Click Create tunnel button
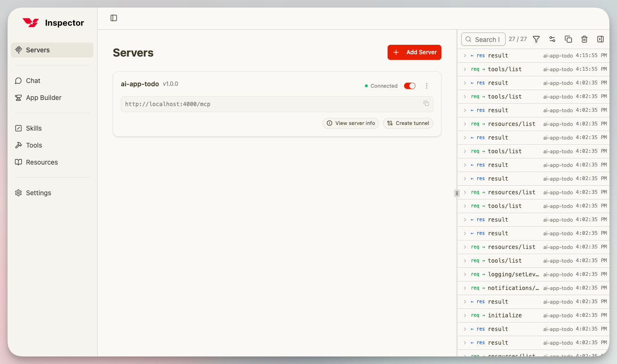This screenshot has width=617, height=364. [408, 123]
